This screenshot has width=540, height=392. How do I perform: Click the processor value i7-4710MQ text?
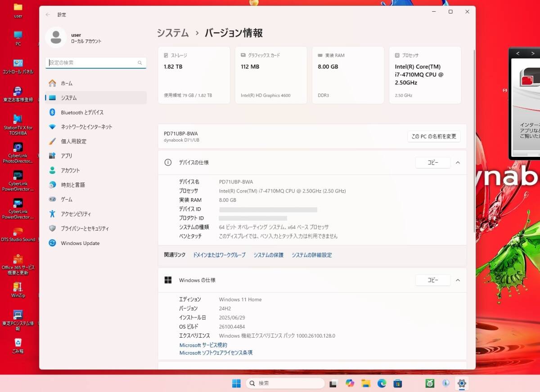[282, 191]
